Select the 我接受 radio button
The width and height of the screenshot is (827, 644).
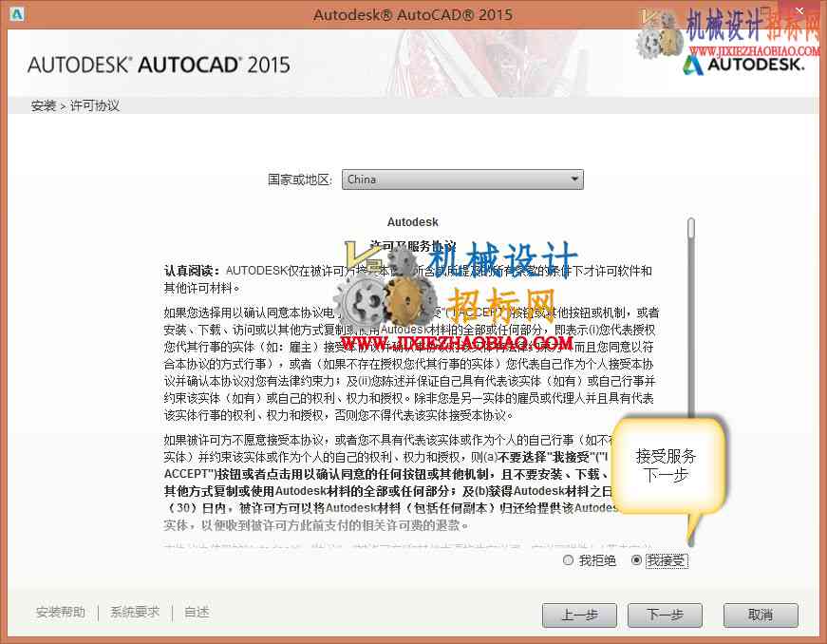(x=636, y=560)
